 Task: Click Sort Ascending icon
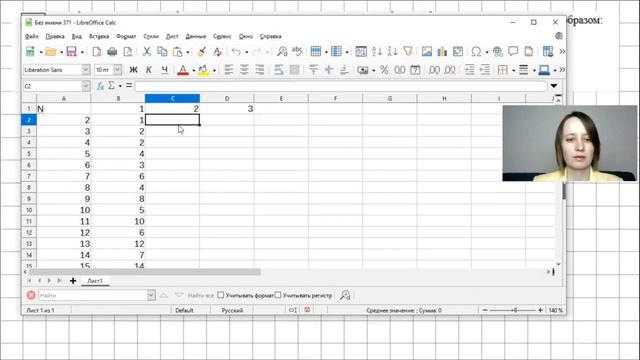(377, 51)
